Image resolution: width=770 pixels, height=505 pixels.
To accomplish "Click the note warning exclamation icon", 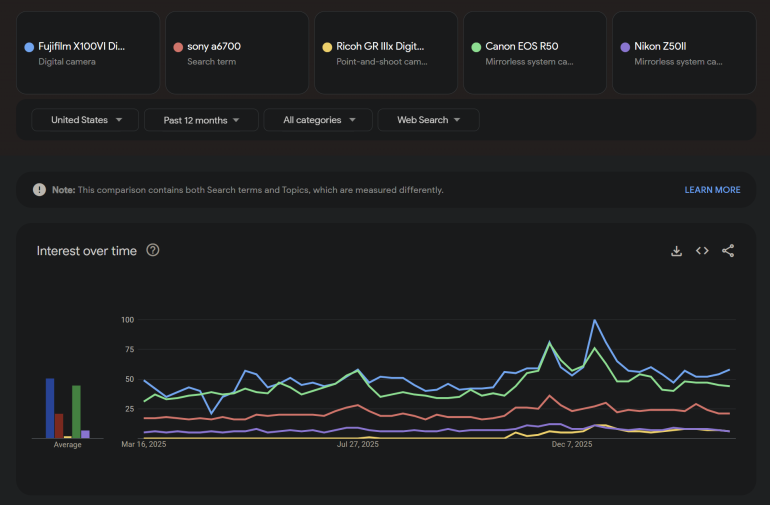I will point(39,190).
